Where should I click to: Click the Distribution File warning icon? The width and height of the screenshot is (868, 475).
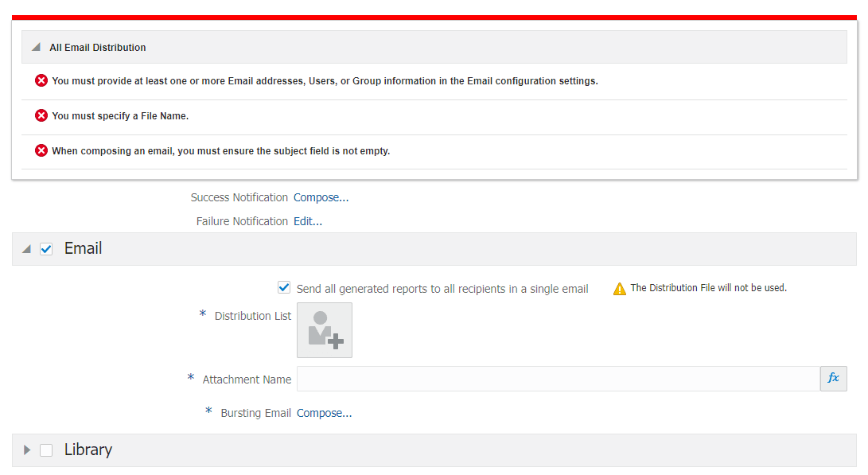point(620,289)
